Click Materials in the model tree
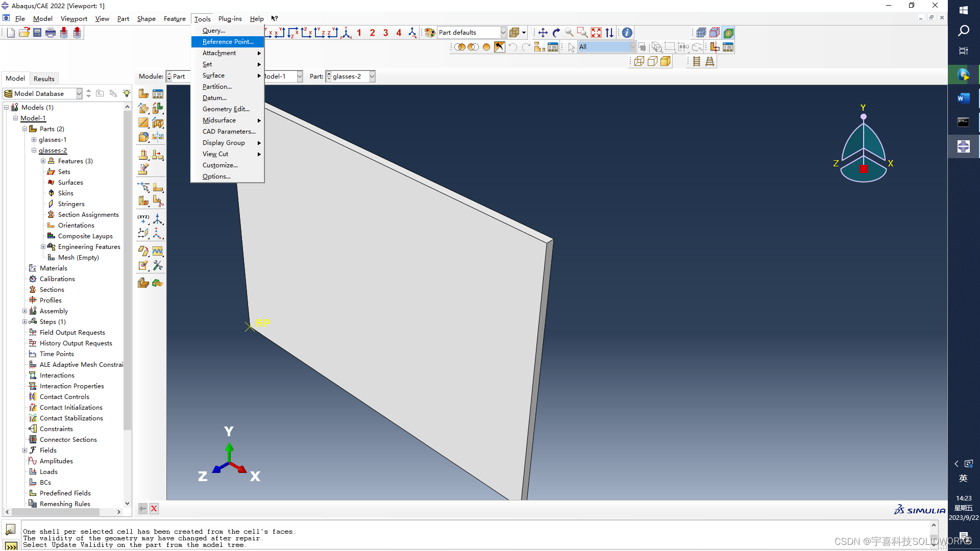 53,268
